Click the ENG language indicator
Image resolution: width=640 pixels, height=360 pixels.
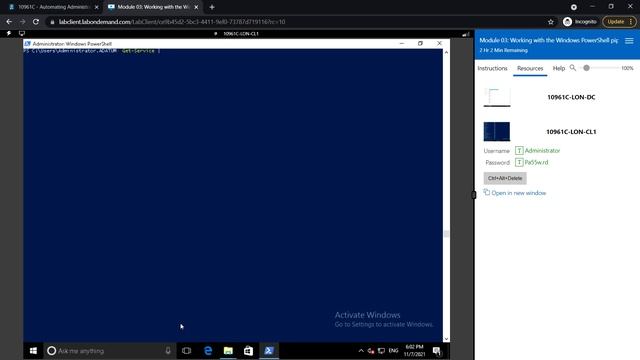click(393, 351)
